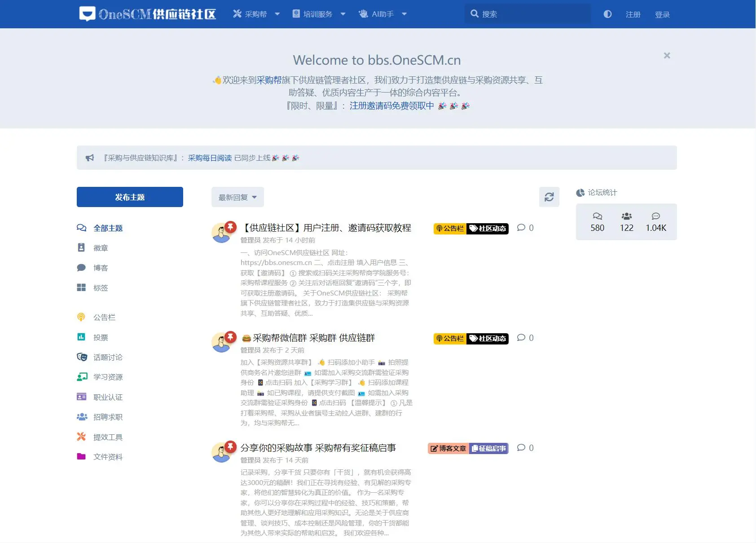
Task: Select the 投票 chart icon
Action: (81, 337)
